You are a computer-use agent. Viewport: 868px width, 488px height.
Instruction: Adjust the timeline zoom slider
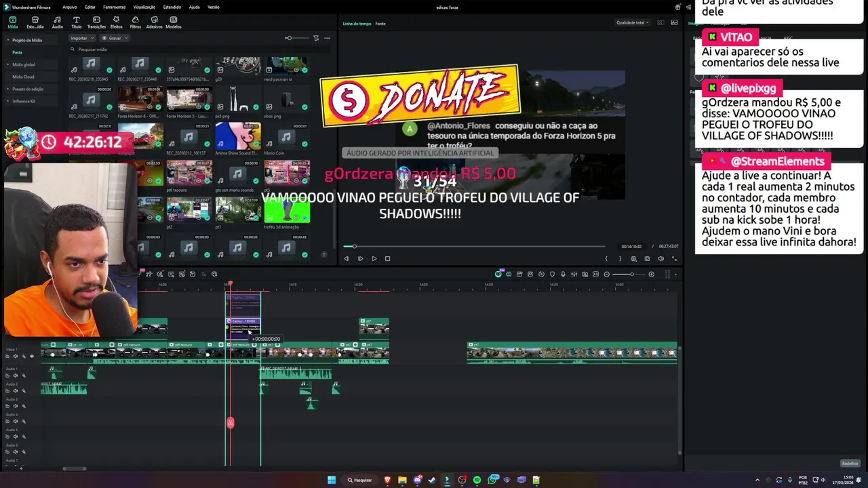629,274
